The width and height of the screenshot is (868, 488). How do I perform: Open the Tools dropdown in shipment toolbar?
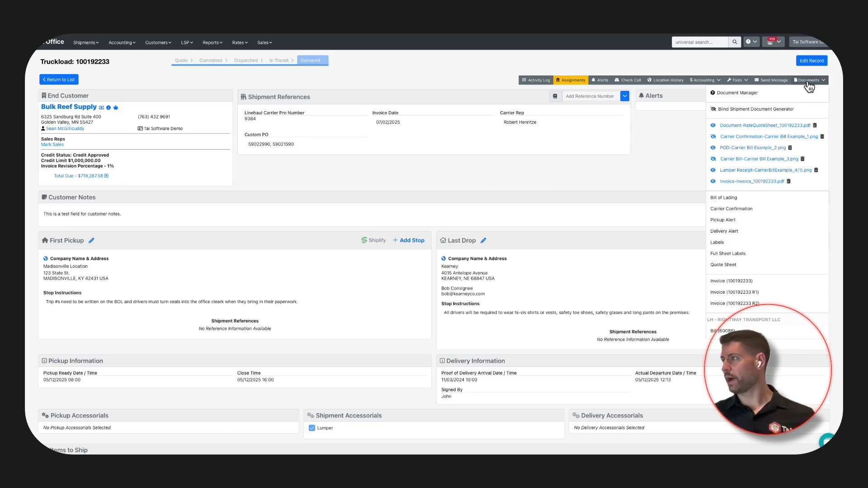pos(737,80)
